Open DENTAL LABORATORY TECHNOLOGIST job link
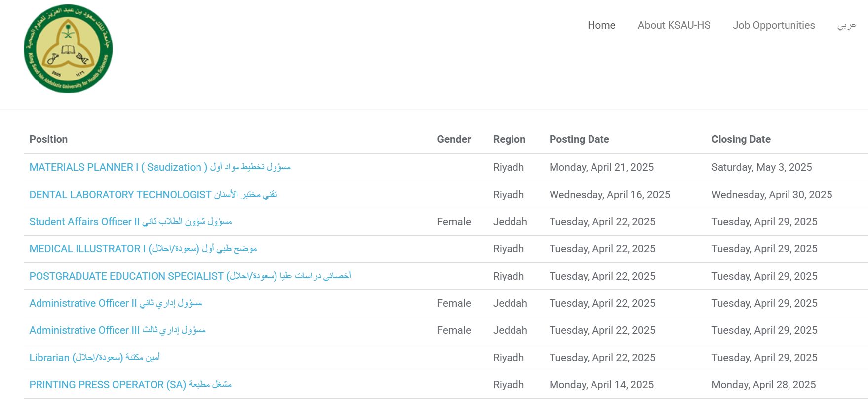This screenshot has width=868, height=401. [x=153, y=195]
